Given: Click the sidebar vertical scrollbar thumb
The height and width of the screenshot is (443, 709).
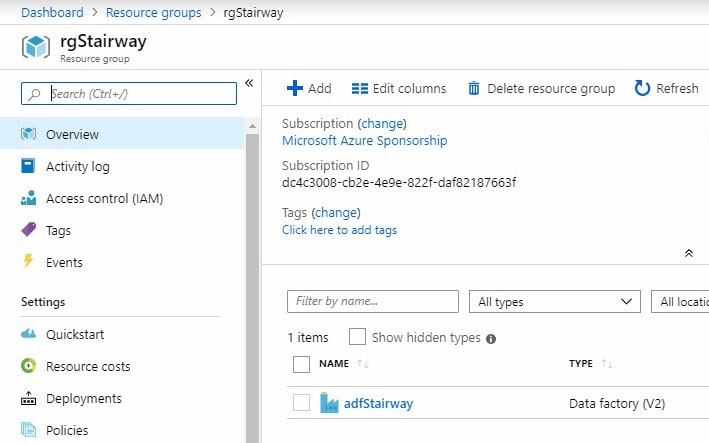Looking at the screenshot, I should pyautogui.click(x=252, y=288).
